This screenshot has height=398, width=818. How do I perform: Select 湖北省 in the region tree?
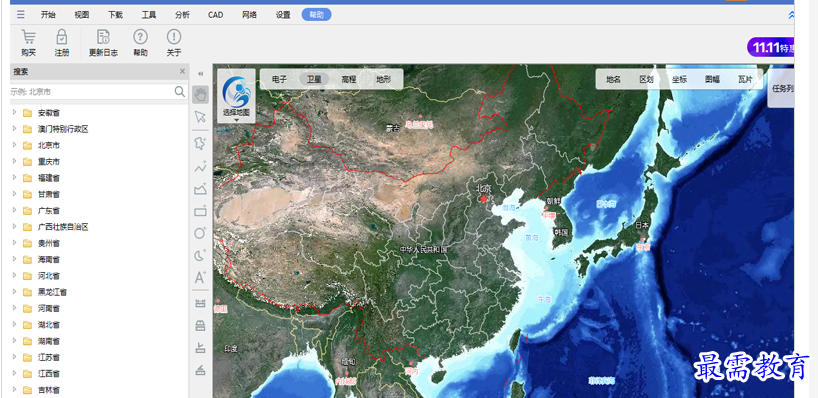pos(49,324)
